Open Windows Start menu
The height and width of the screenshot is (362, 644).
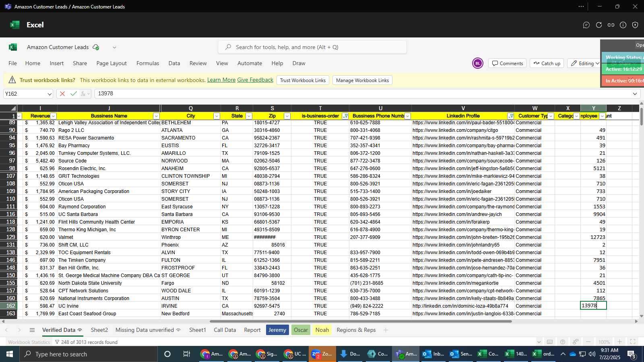[10, 354]
